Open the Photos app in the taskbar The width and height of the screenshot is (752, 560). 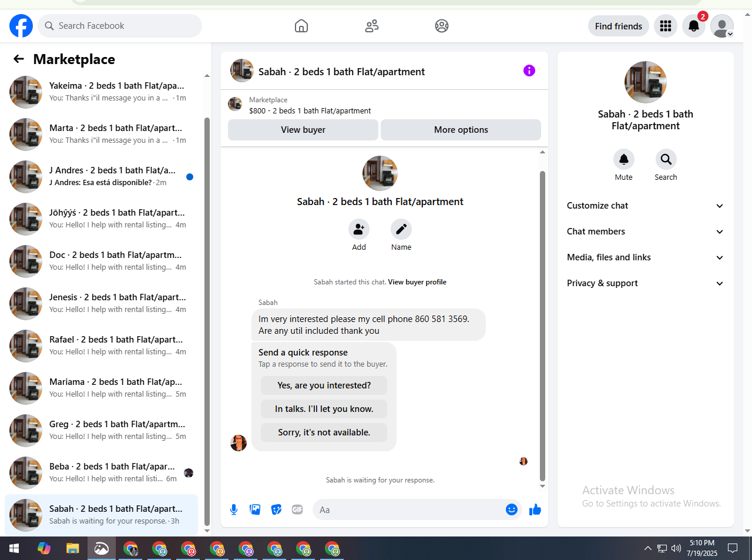[102, 548]
